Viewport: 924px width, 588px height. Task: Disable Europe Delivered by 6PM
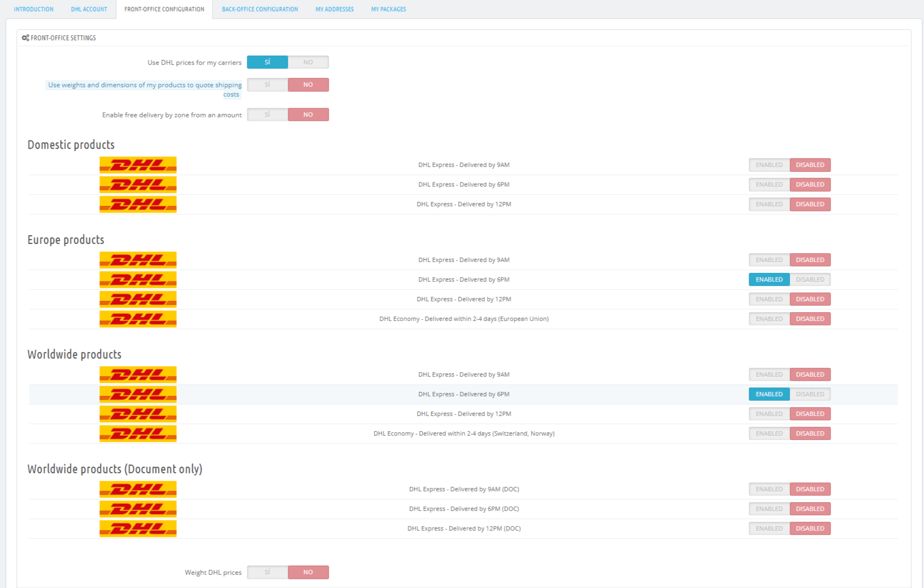tap(810, 280)
